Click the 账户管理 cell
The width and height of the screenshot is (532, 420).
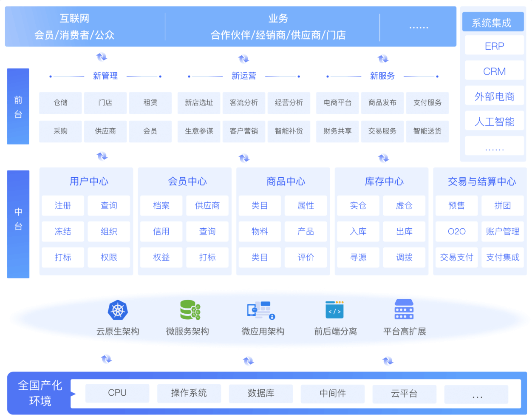point(503,232)
